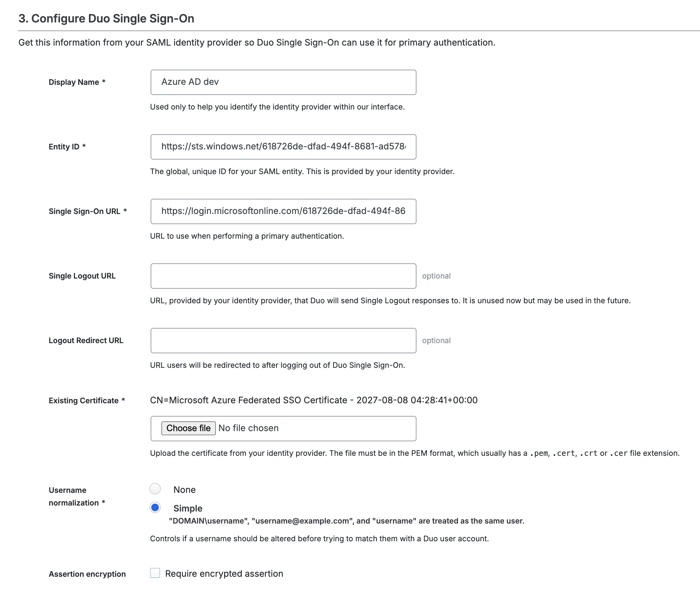The height and width of the screenshot is (597, 700).
Task: Click the 'Username normalization' label
Action: 74,496
